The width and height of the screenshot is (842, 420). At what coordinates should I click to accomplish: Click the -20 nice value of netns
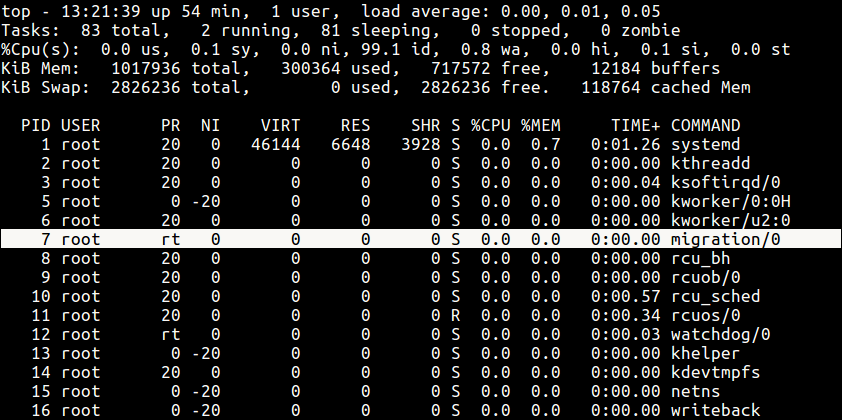coord(206,392)
